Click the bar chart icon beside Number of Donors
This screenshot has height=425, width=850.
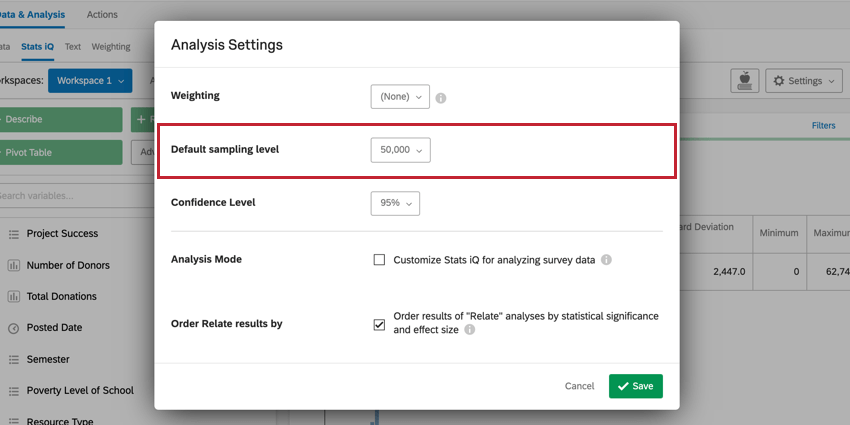tap(14, 265)
